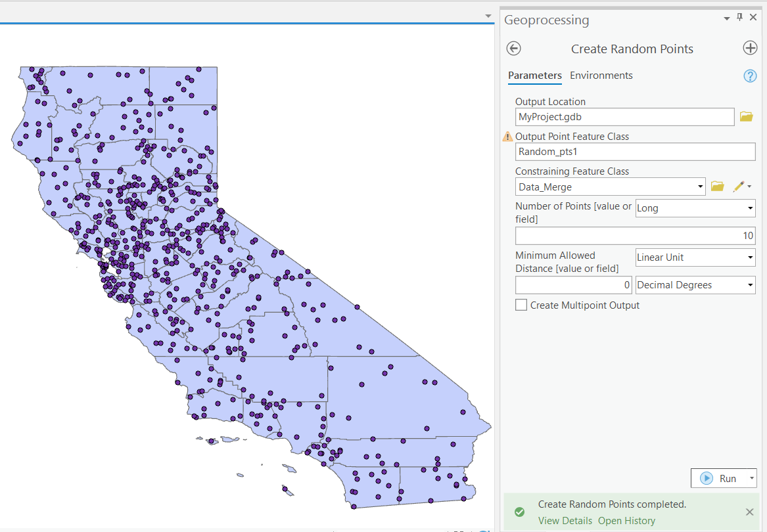The width and height of the screenshot is (767, 532).
Task: Expand the Run button dropdown arrow
Action: point(752,478)
